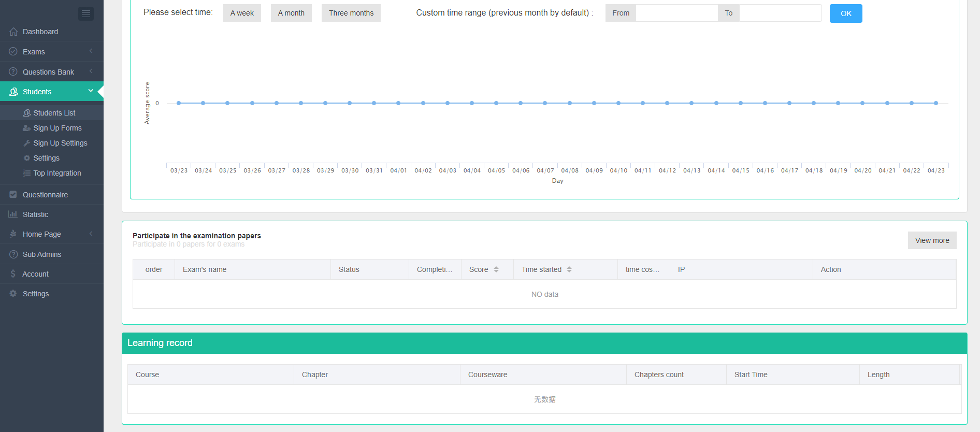
Task: Click the Sign Up Forms icon
Action: (x=27, y=128)
